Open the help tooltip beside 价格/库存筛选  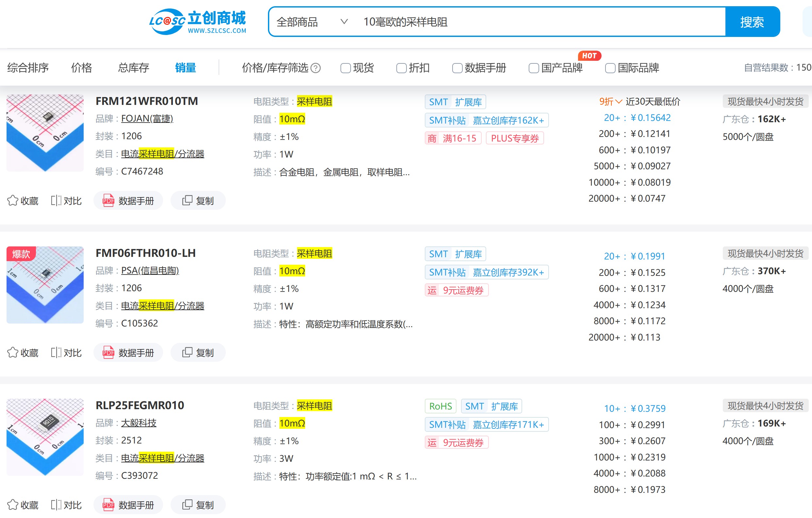pyautogui.click(x=315, y=68)
